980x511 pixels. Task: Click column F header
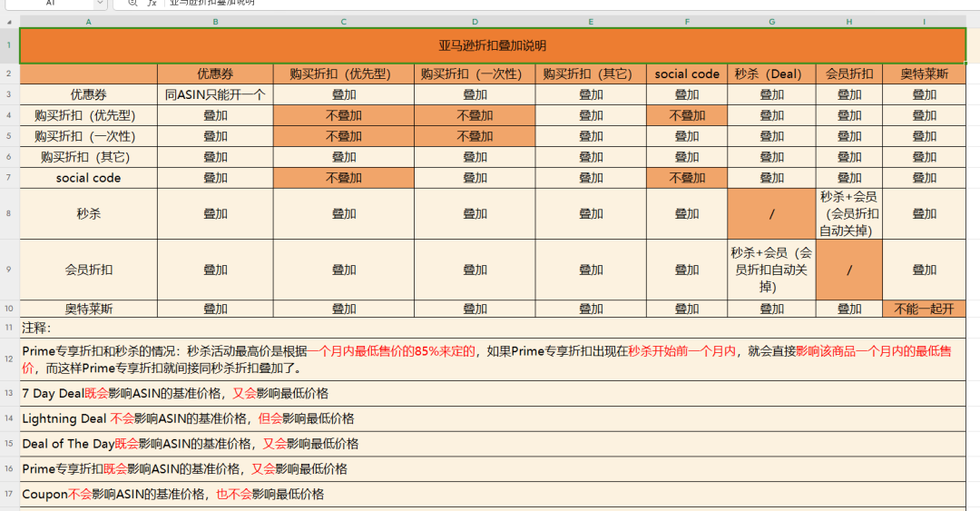coord(687,20)
